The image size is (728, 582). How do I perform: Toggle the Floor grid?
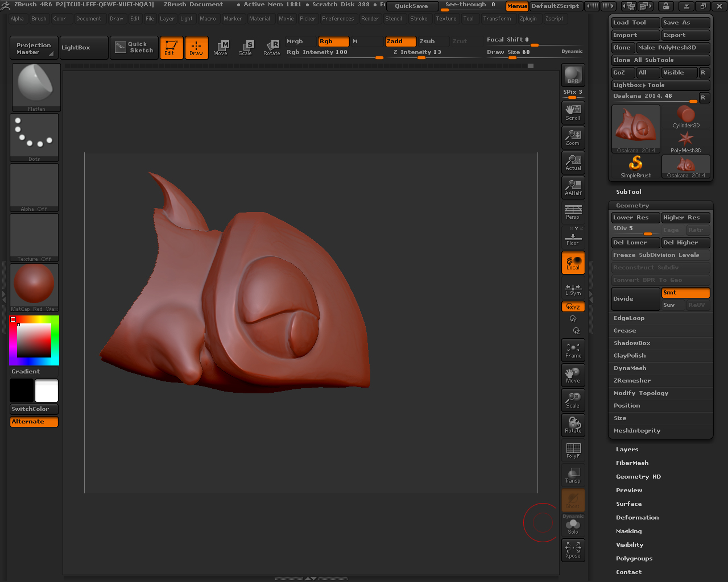pyautogui.click(x=573, y=237)
